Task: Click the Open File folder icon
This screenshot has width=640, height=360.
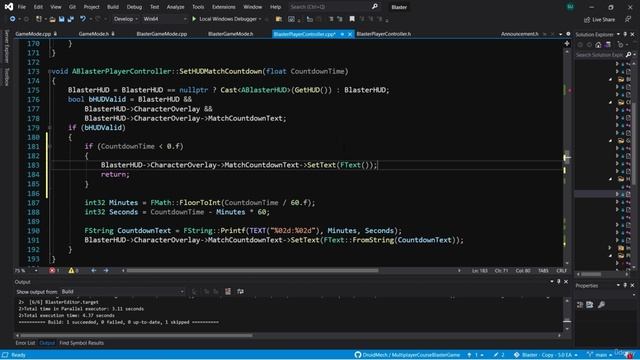Action: click(x=52, y=19)
